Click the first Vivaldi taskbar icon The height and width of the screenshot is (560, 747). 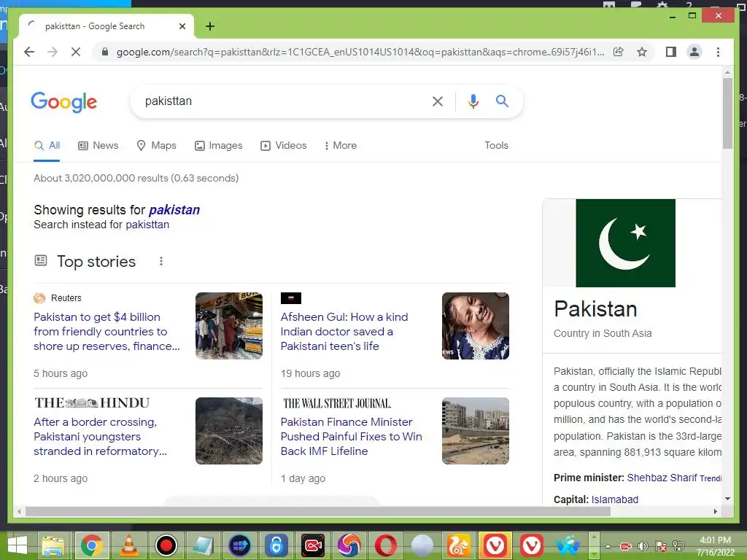495,545
